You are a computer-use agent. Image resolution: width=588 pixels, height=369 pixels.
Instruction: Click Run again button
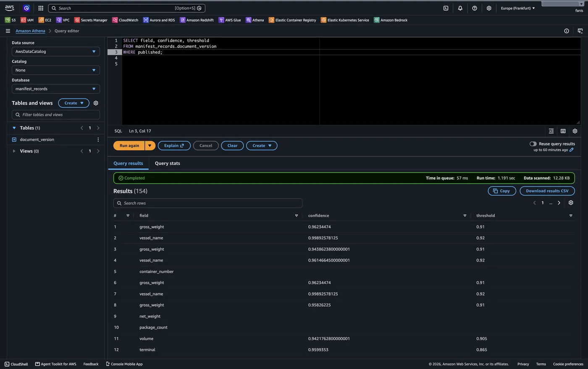pyautogui.click(x=129, y=146)
